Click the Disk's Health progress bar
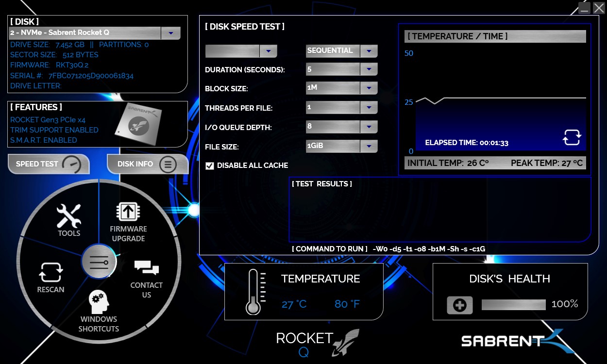This screenshot has height=364, width=607. coord(514,305)
